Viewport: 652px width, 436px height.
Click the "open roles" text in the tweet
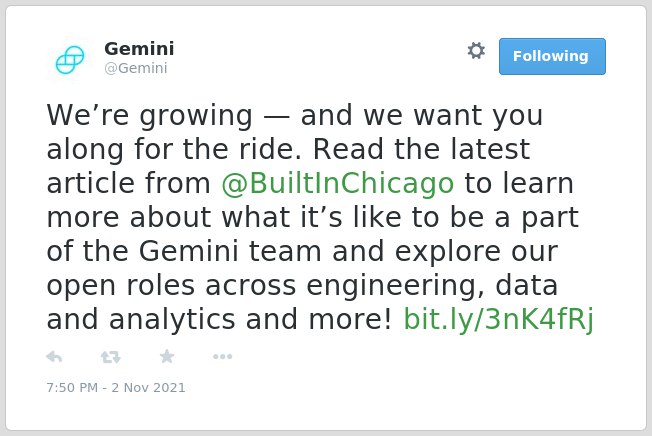tap(121, 286)
